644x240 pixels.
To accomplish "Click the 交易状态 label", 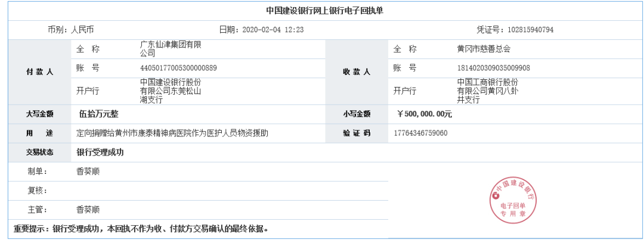I will point(39,152).
